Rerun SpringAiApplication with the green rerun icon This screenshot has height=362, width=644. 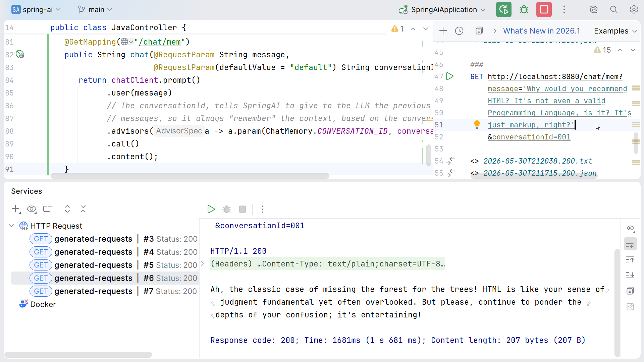[503, 9]
